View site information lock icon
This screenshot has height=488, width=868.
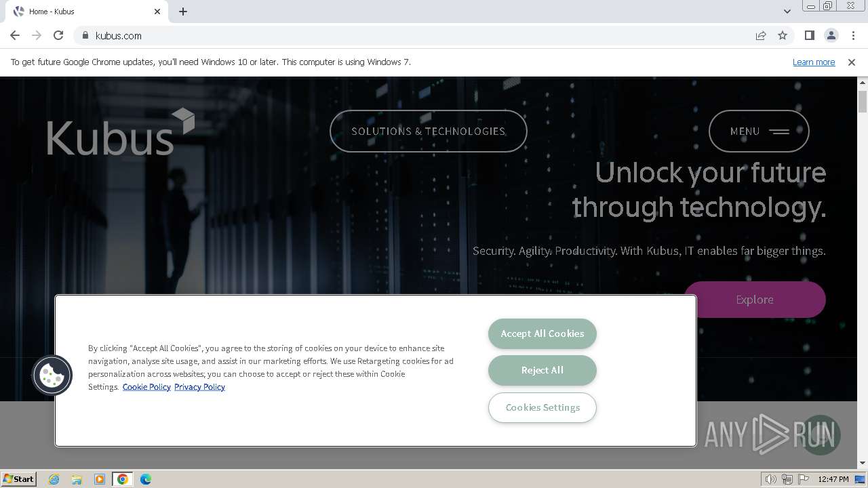click(x=85, y=36)
